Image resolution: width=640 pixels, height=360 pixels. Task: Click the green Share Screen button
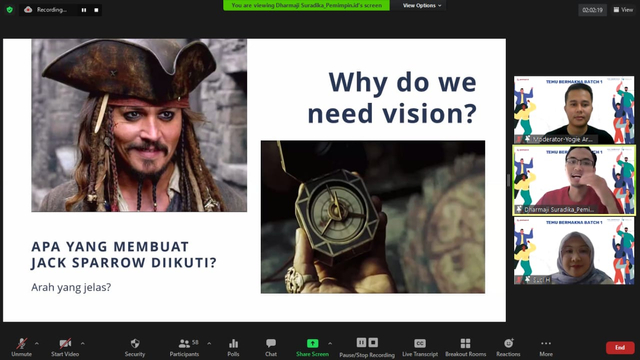click(x=312, y=347)
